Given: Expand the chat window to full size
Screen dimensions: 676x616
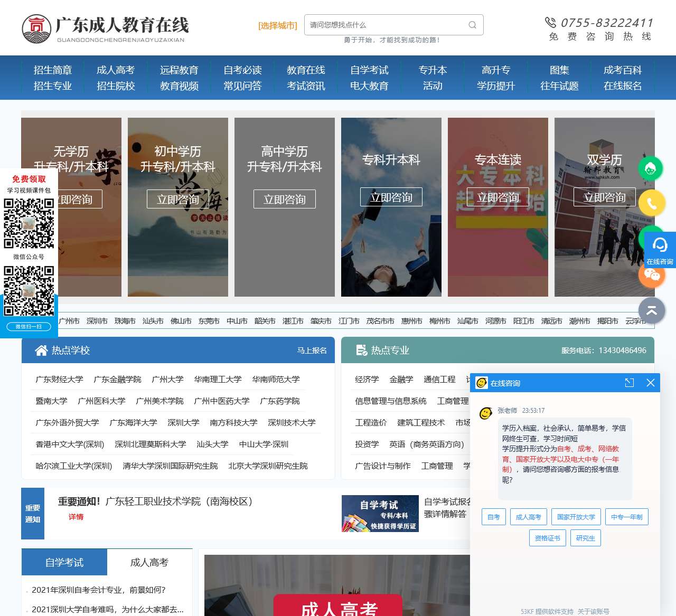Looking at the screenshot, I should pos(629,383).
